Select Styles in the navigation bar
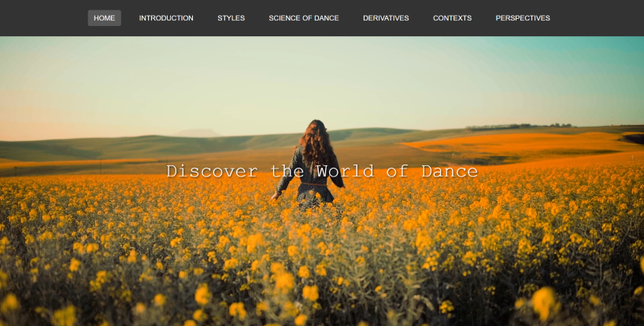This screenshot has height=326, width=644. (231, 18)
